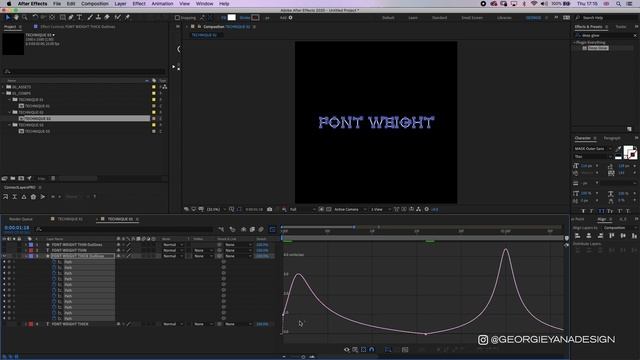Click the toolbar Stroke color swatch
The height and width of the screenshot is (360, 640).
coord(255,18)
